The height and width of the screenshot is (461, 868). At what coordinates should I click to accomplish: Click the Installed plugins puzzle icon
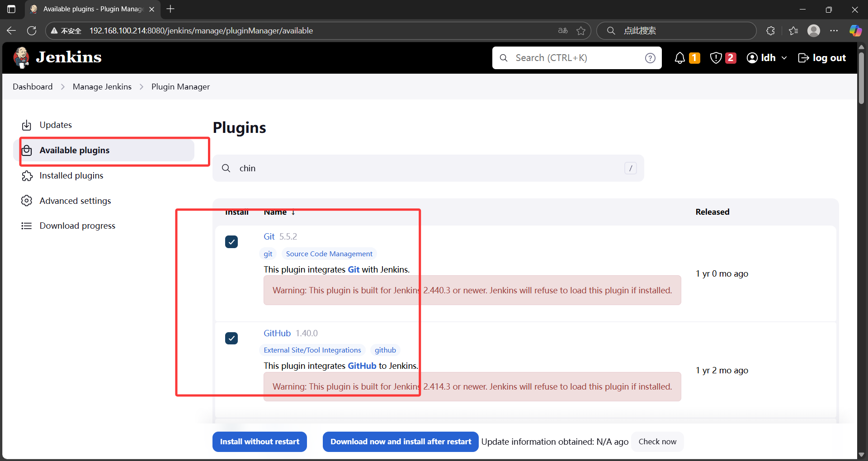pyautogui.click(x=27, y=176)
